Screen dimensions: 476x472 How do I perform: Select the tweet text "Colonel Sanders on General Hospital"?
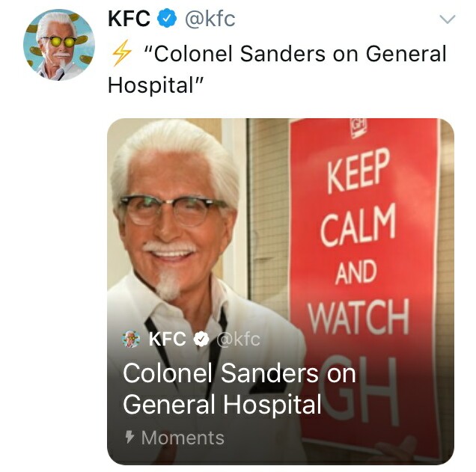click(277, 69)
